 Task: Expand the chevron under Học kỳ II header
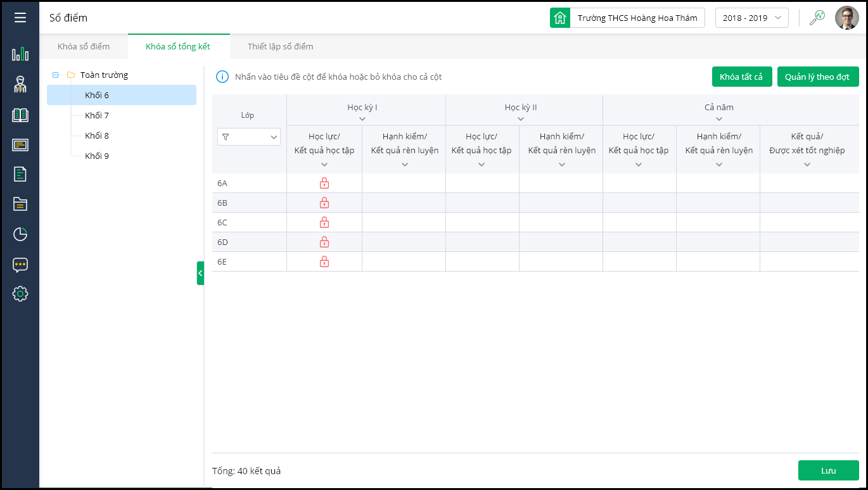pos(521,119)
